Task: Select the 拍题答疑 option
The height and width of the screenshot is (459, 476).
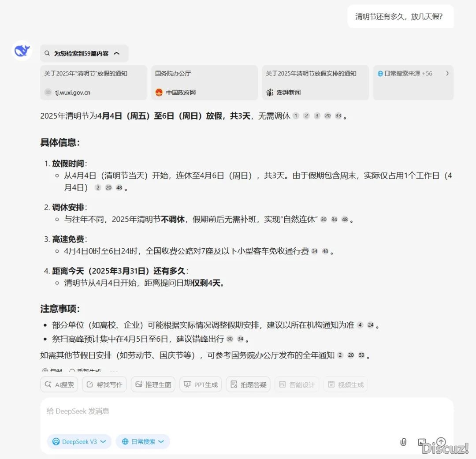Action: pyautogui.click(x=248, y=384)
